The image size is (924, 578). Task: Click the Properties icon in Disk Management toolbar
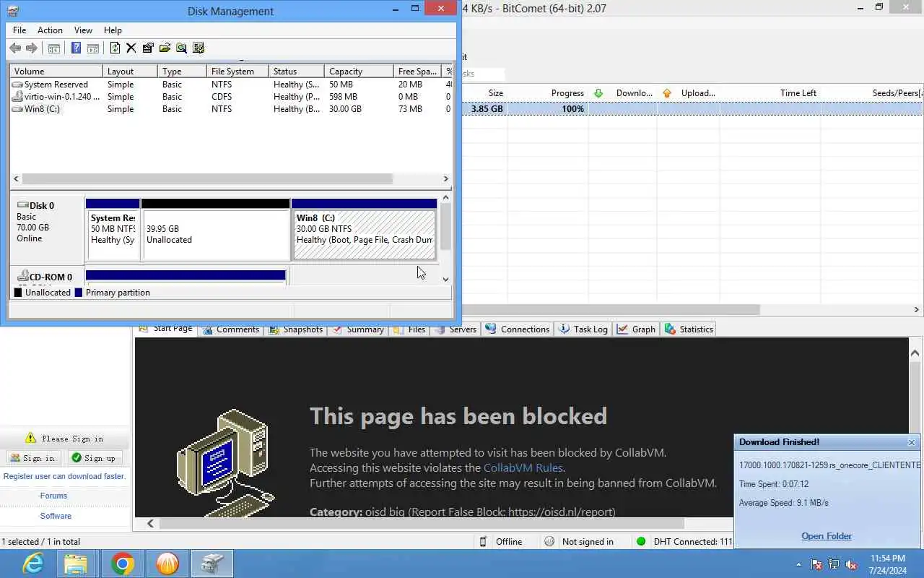pos(148,48)
